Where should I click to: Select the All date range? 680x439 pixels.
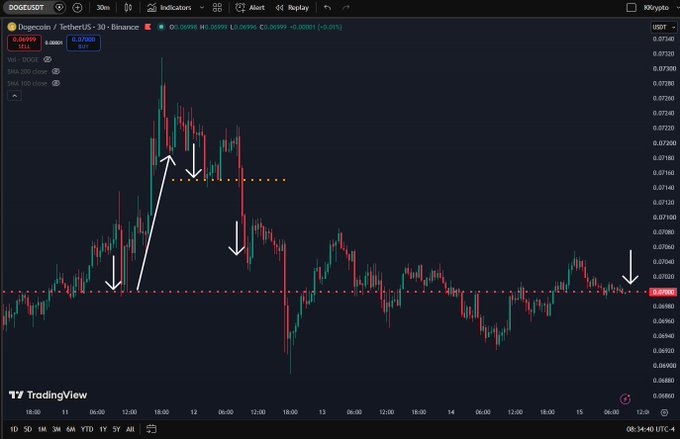pyautogui.click(x=130, y=429)
